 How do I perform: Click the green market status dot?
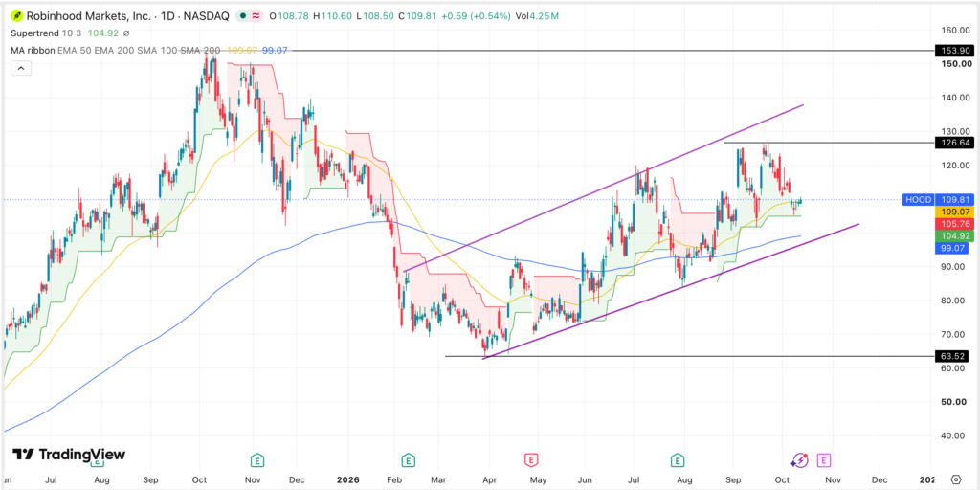241,17
